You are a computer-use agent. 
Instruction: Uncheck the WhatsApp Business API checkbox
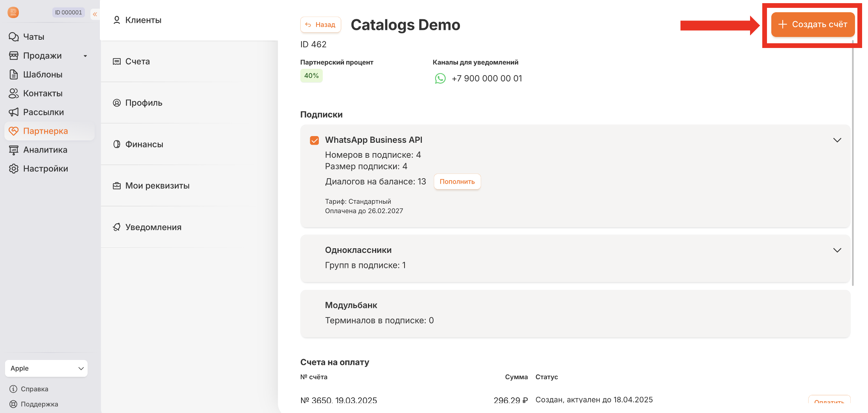[x=314, y=140]
